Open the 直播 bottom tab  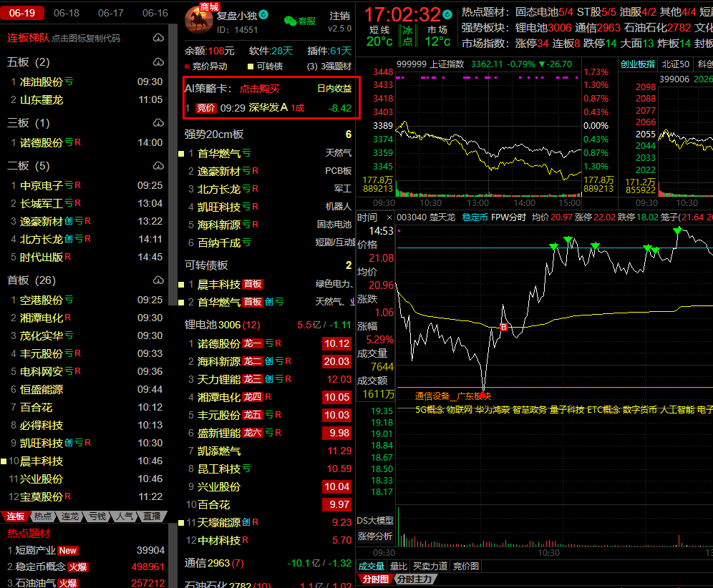(x=152, y=516)
